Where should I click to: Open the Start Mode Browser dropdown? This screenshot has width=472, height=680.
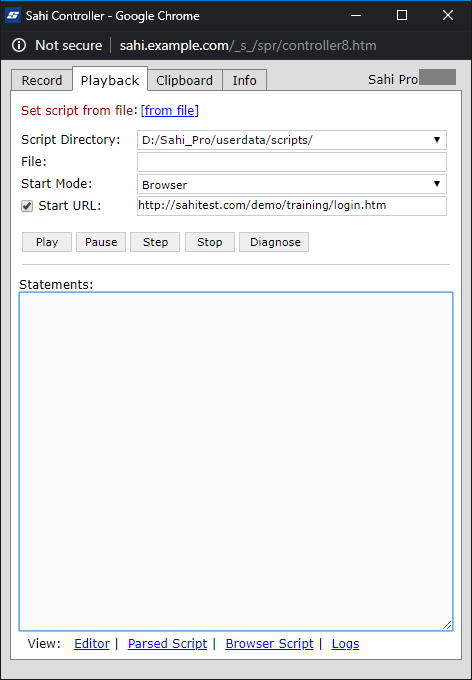point(292,184)
